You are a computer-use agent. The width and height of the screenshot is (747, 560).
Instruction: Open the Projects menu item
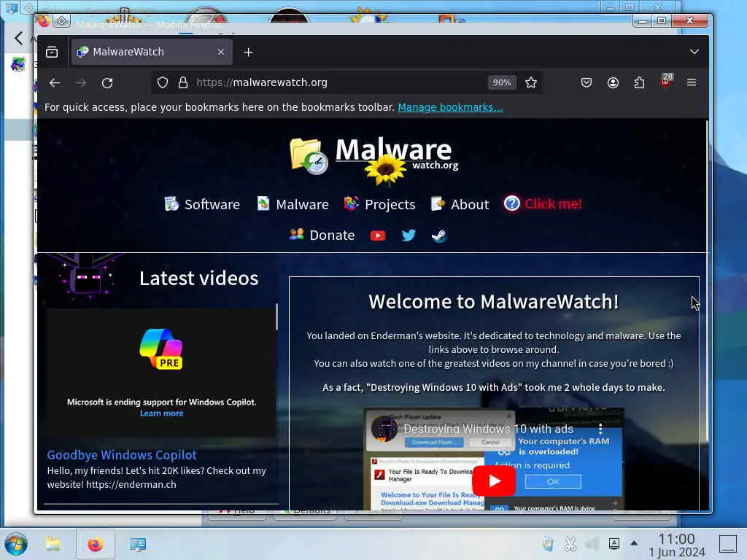point(379,204)
